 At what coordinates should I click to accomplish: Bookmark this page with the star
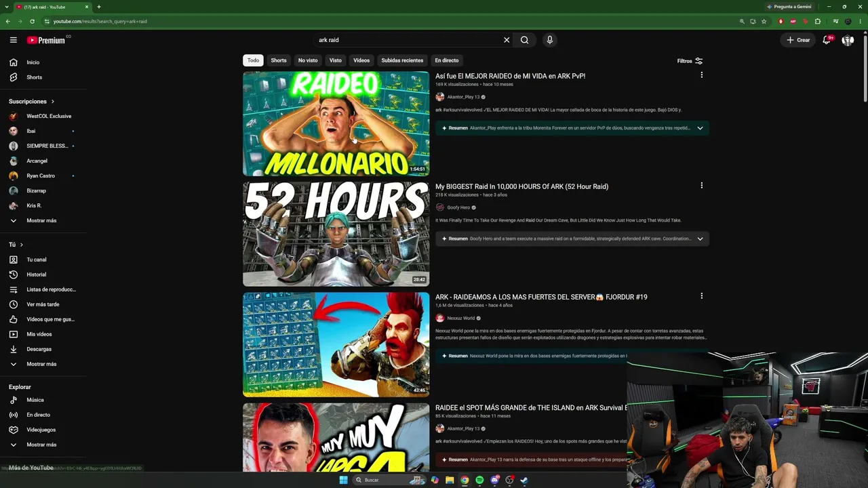764,21
